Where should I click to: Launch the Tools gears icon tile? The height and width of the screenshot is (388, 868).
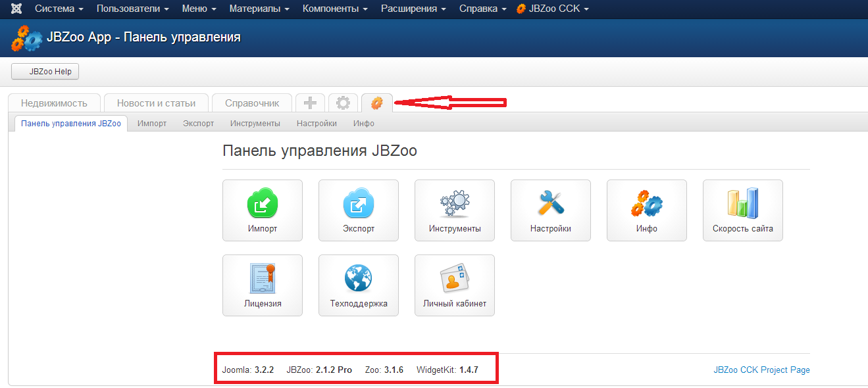tap(455, 210)
